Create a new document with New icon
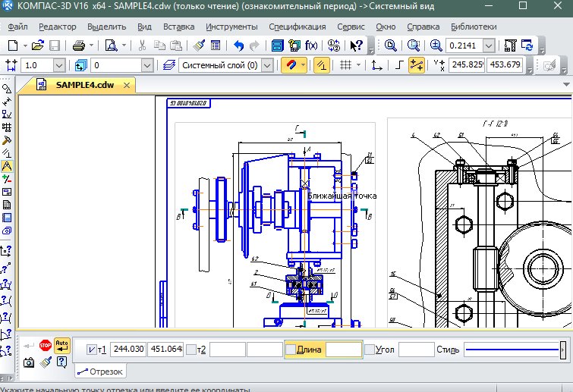The image size is (573, 392). tap(13, 45)
